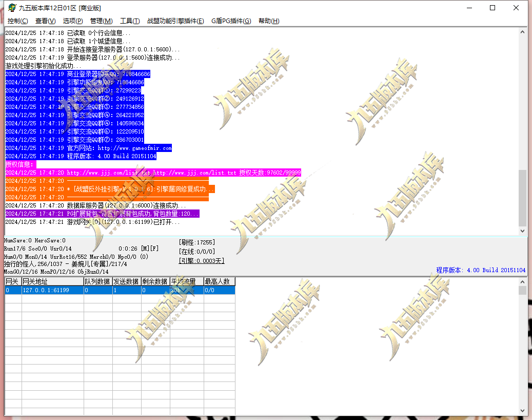Click the 引擎交流QQ群⑥: 122209510 line
This screenshot has height=420, width=532.
[74, 131]
